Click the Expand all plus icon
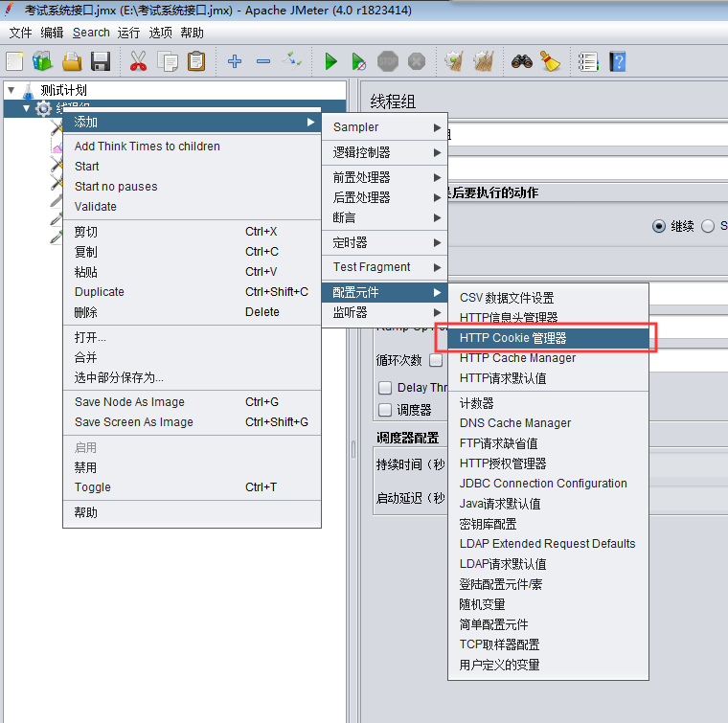This screenshot has width=728, height=723. coord(235,61)
